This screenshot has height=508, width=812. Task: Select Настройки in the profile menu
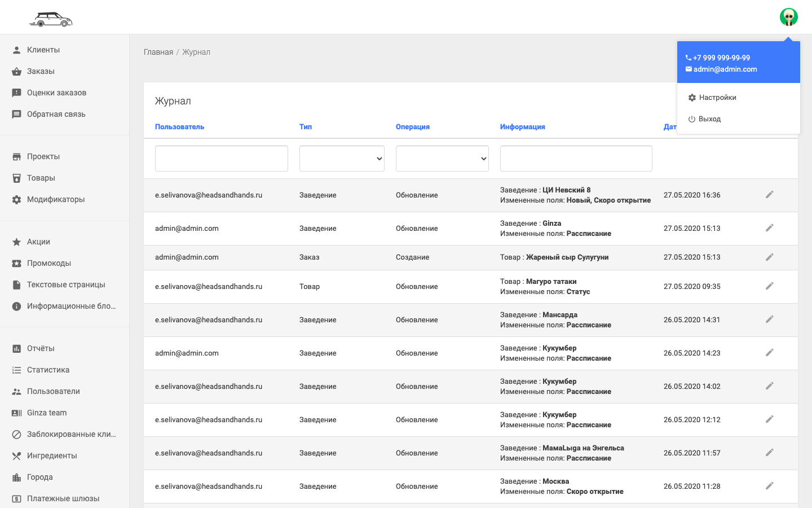point(717,98)
